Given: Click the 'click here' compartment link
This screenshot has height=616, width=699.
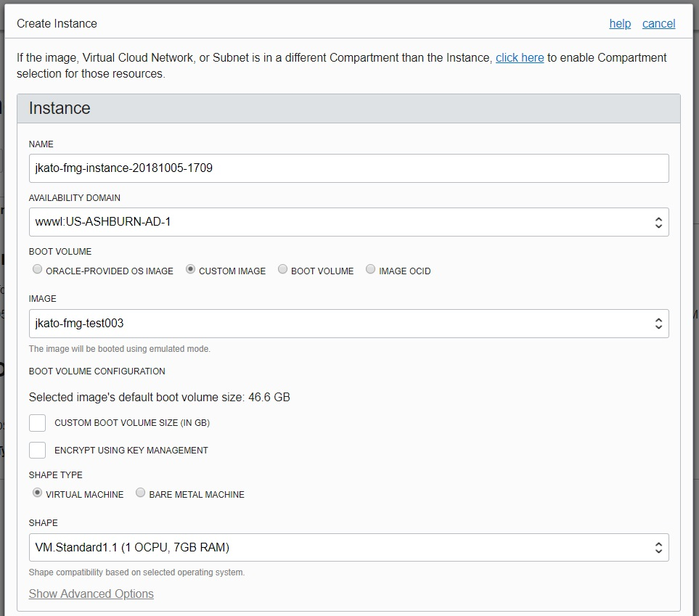Looking at the screenshot, I should [x=520, y=58].
